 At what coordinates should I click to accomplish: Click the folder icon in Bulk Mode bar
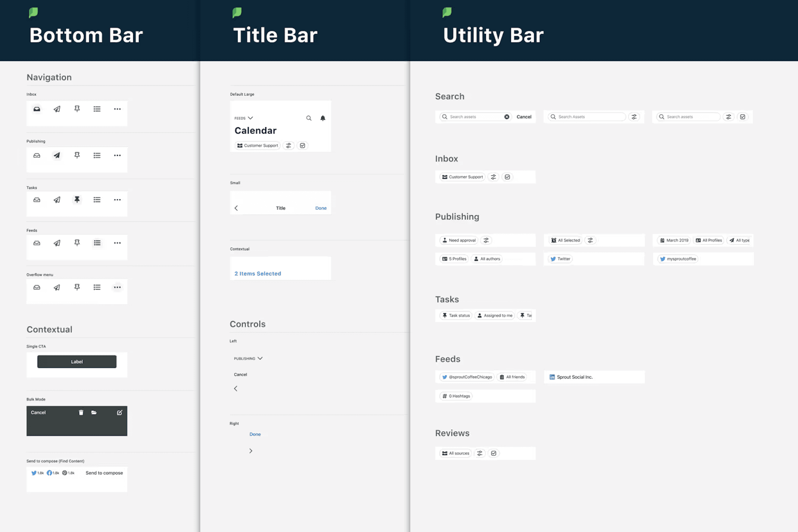(94, 412)
